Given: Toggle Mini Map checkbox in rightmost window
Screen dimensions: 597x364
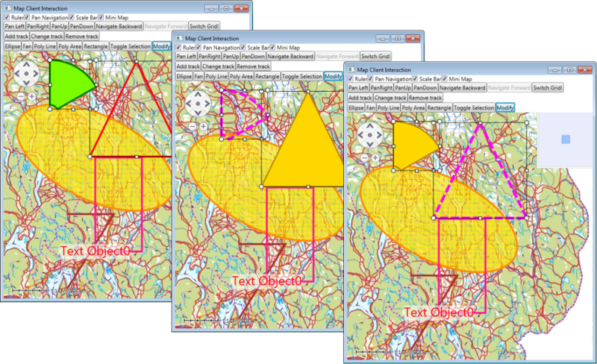Looking at the screenshot, I should point(445,79).
